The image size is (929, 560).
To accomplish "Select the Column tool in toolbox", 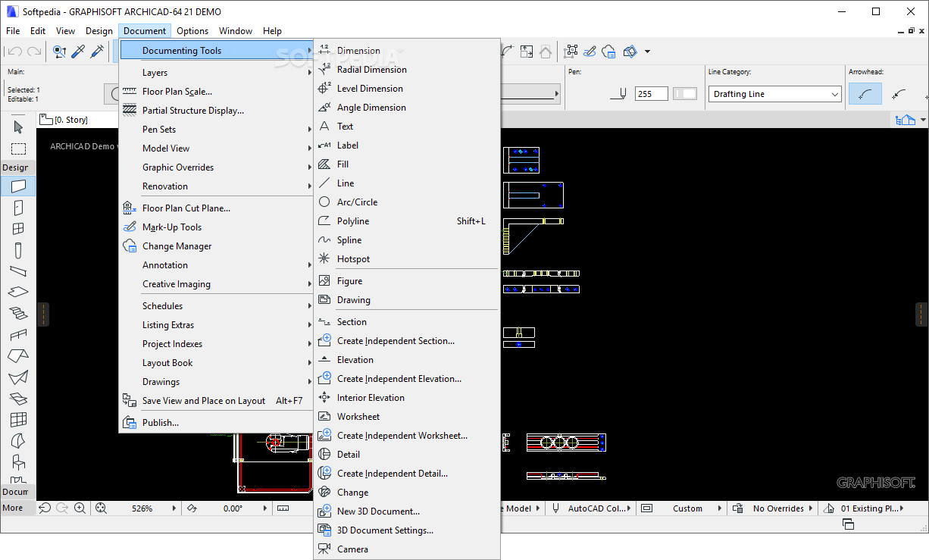I will (x=18, y=250).
